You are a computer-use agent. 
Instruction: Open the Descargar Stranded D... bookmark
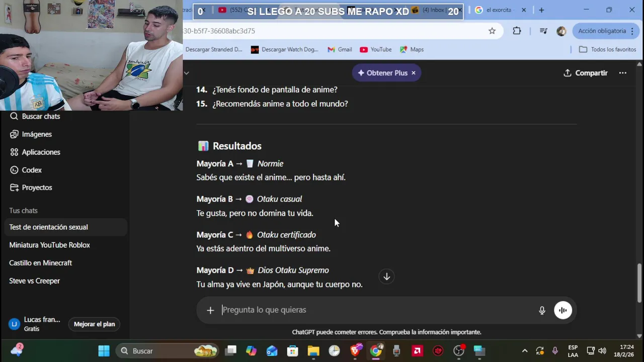tap(213, 49)
